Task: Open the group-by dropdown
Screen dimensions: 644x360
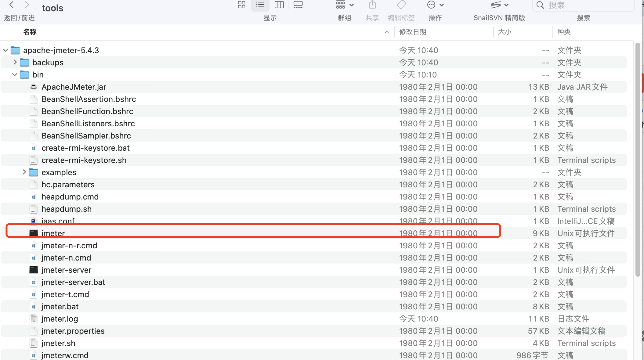Action: (x=345, y=5)
